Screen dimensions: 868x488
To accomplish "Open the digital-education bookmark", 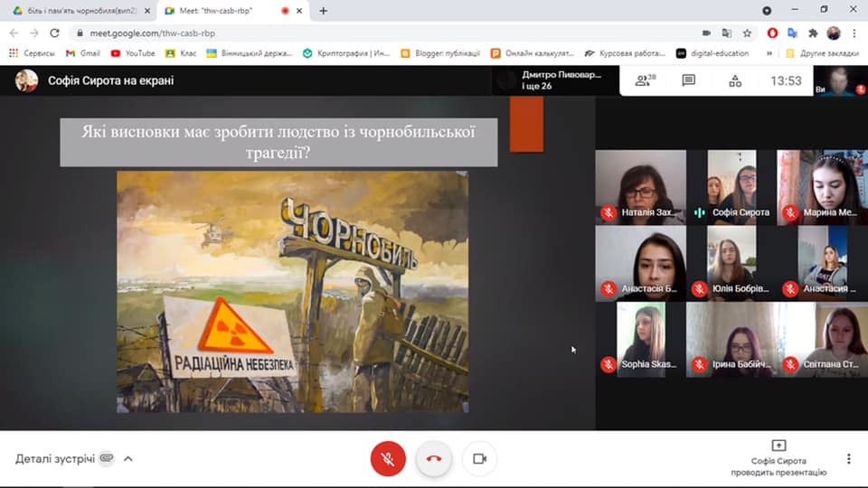I will pyautogui.click(x=713, y=53).
